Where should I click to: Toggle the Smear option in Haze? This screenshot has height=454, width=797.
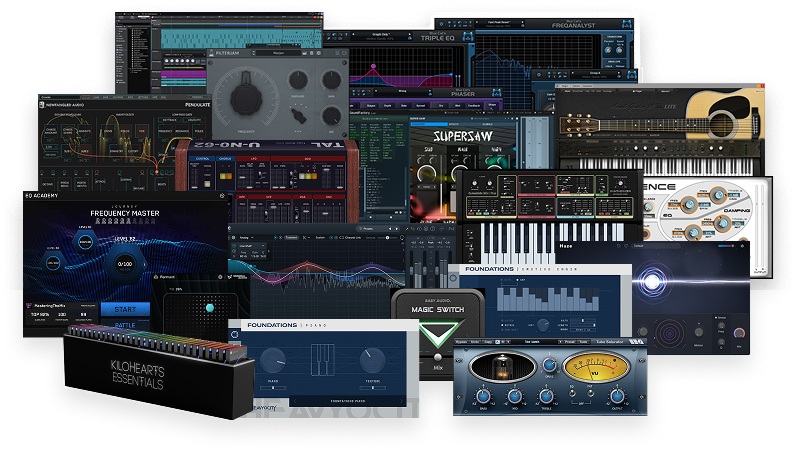719,318
